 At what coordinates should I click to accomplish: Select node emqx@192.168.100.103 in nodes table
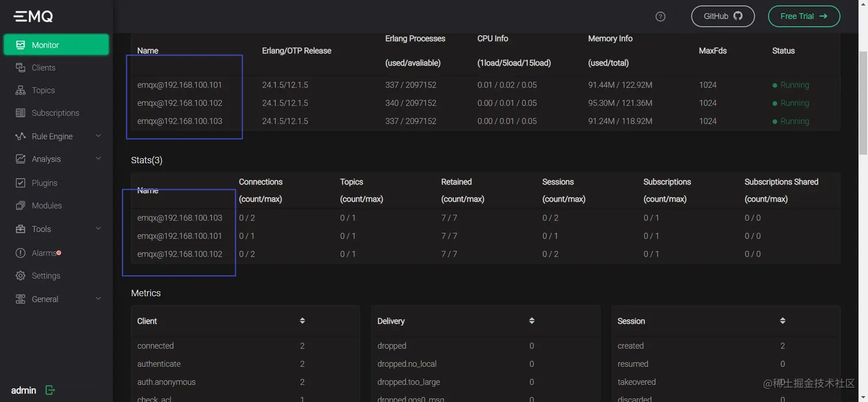coord(180,121)
